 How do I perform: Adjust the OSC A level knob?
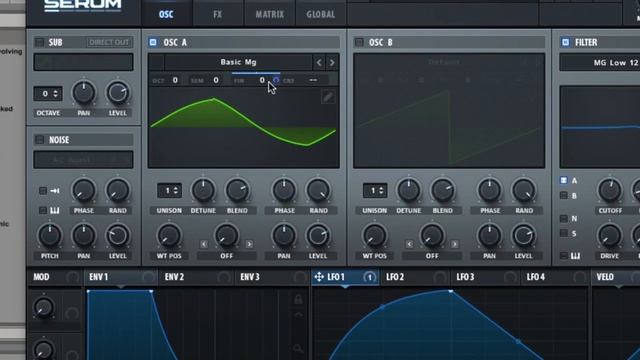pyautogui.click(x=318, y=236)
